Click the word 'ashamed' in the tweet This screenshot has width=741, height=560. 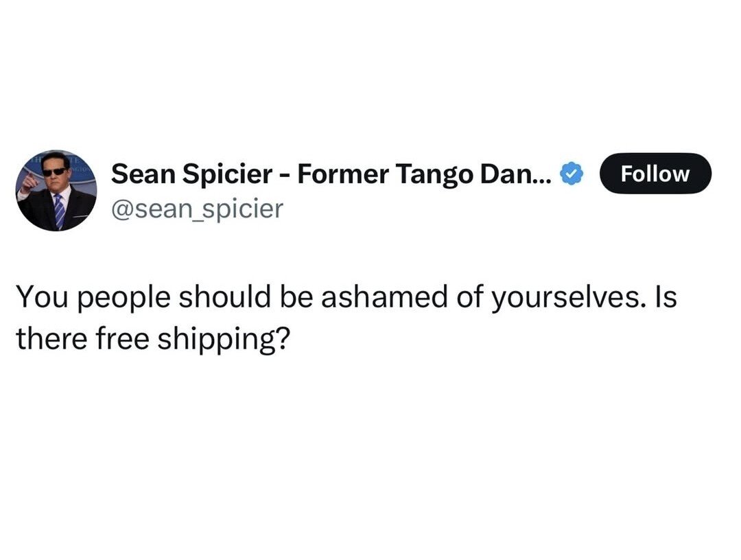[384, 296]
